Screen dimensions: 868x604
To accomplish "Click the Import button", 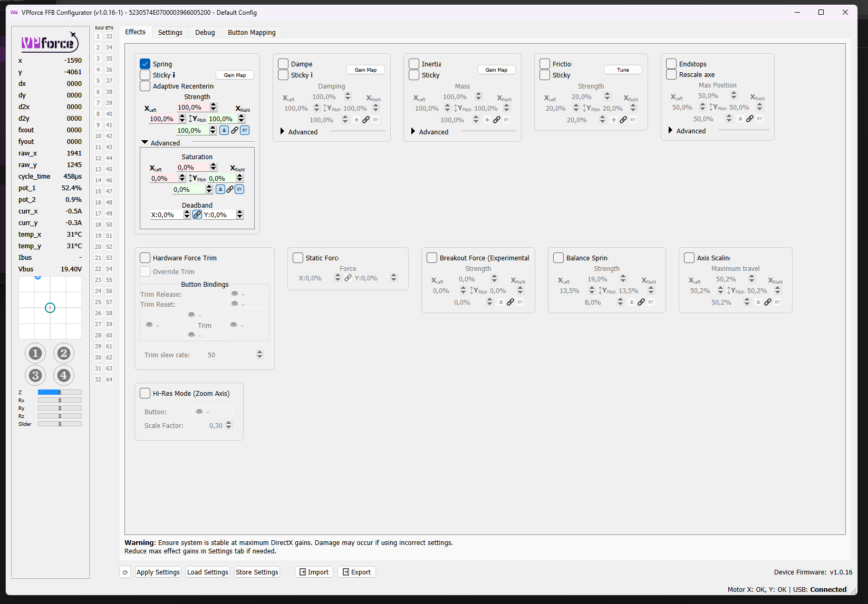I will (x=314, y=572).
